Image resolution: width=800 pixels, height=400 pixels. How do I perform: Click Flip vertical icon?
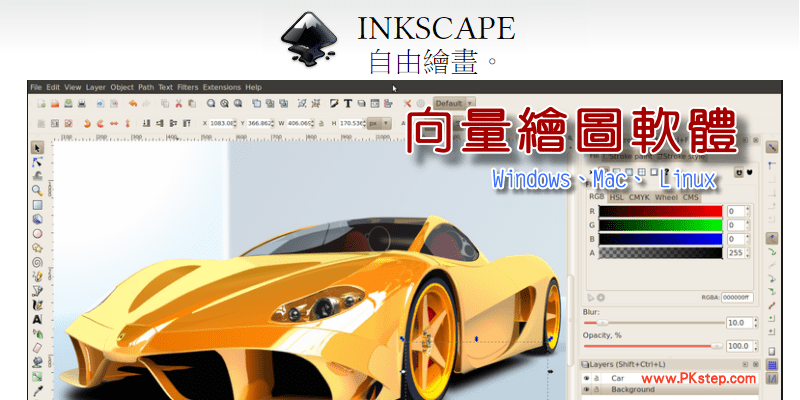(127, 123)
